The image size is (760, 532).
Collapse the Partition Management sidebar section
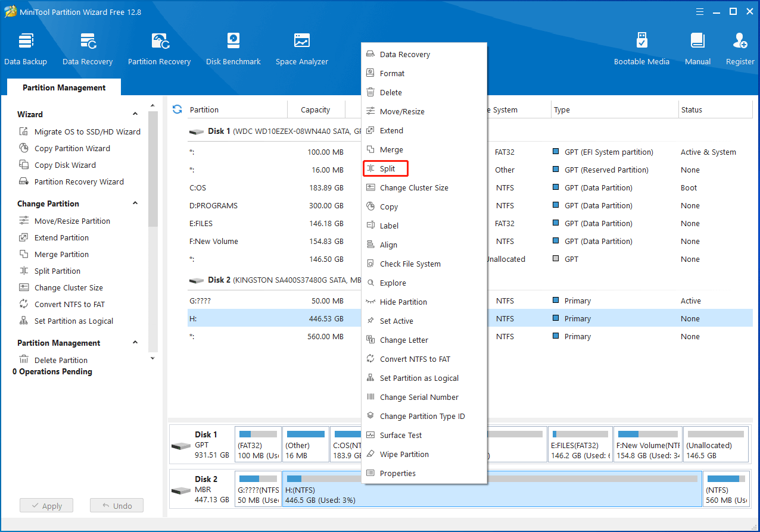tap(135, 343)
